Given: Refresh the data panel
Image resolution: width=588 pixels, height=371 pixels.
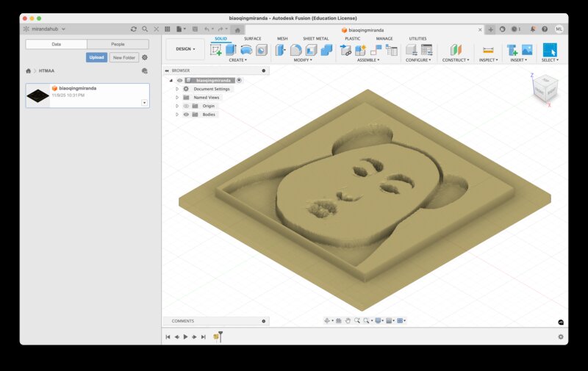Looking at the screenshot, I should (133, 29).
